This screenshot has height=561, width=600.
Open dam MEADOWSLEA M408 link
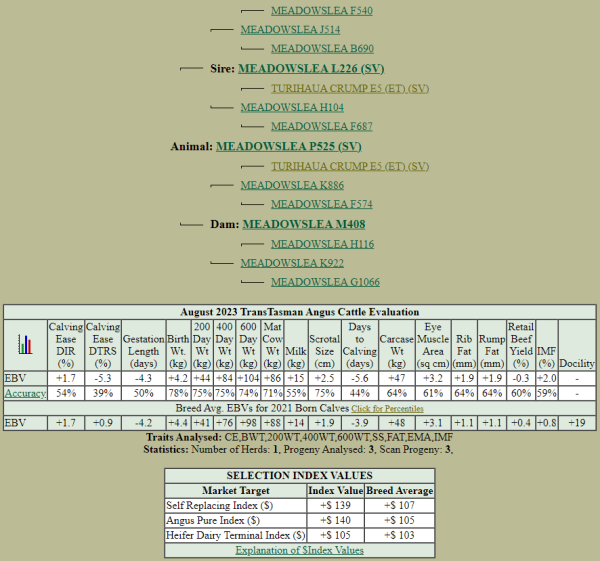[x=304, y=224]
